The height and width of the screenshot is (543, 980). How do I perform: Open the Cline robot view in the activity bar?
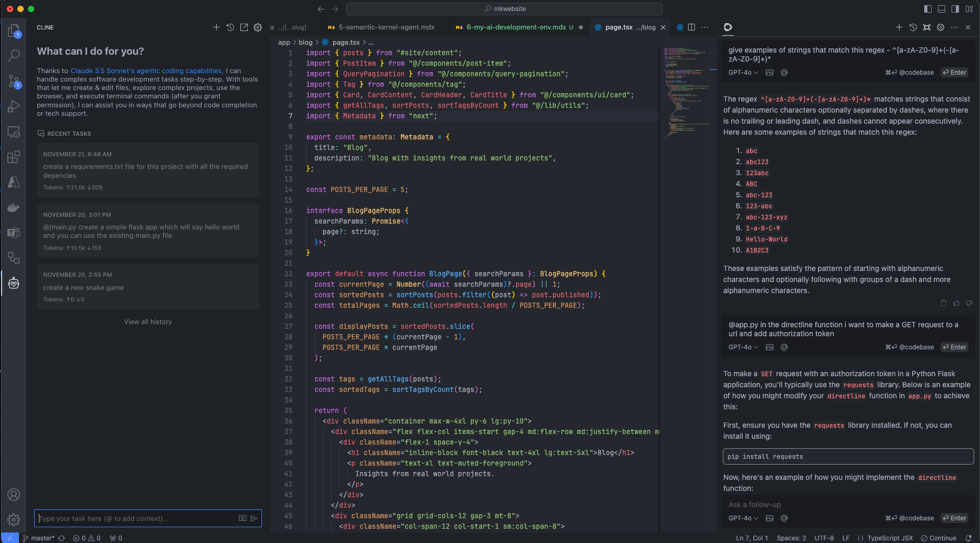(14, 283)
